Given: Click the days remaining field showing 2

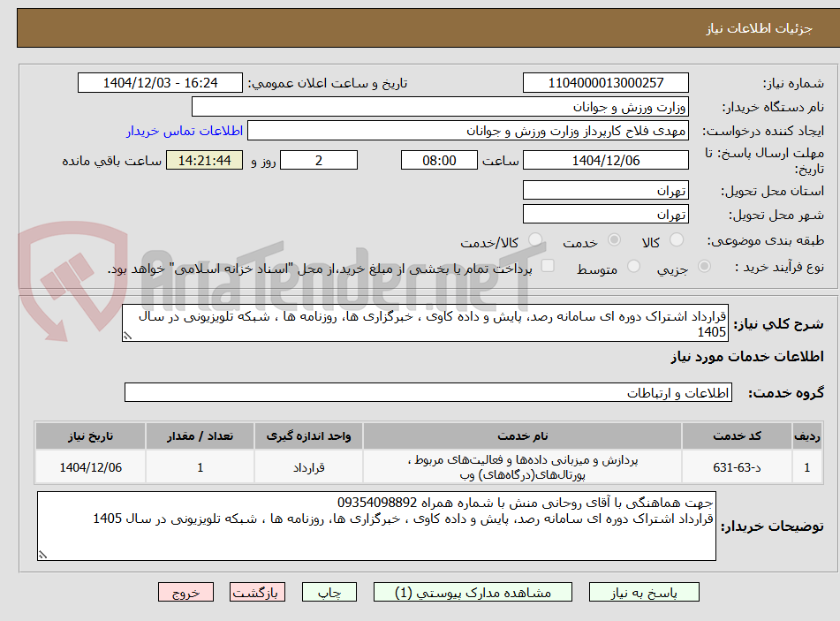Looking at the screenshot, I should pos(319,160).
